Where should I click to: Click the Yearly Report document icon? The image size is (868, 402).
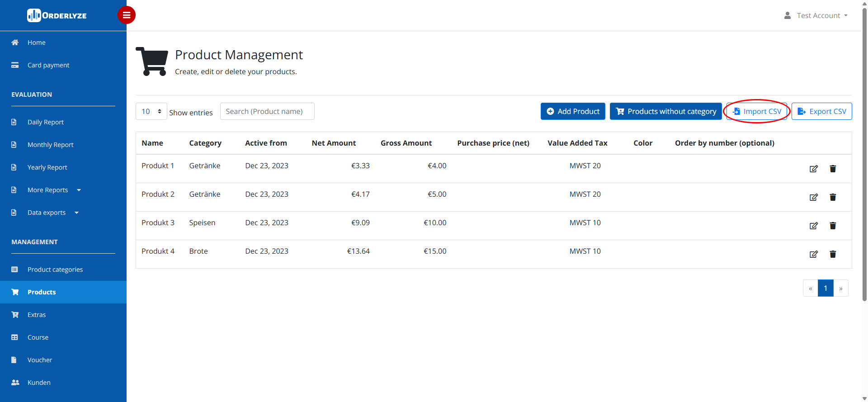coord(14,167)
